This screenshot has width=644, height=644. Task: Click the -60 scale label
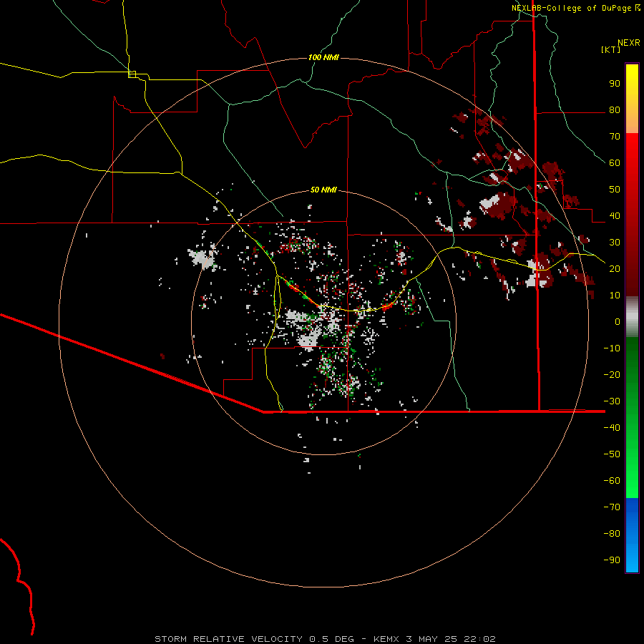click(x=612, y=481)
